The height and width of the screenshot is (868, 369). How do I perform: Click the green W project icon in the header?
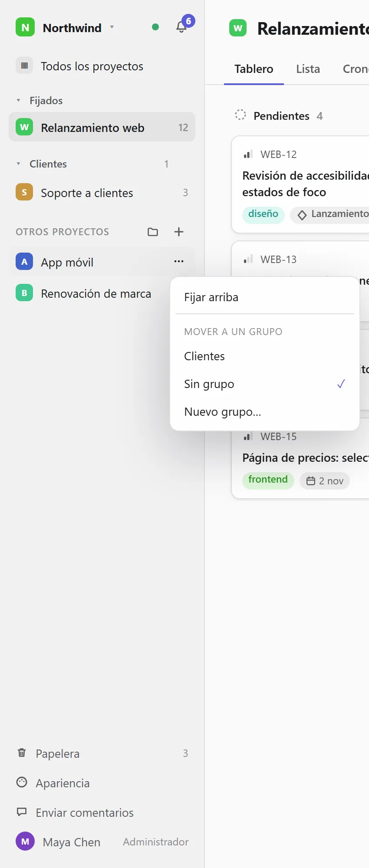[238, 28]
